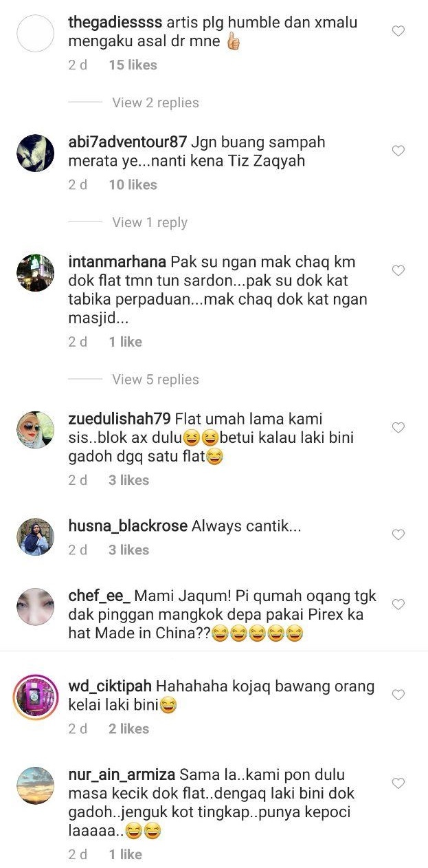Expand View 2 replies under thegadiessss
Screen dimensions: 428x868
tap(155, 102)
